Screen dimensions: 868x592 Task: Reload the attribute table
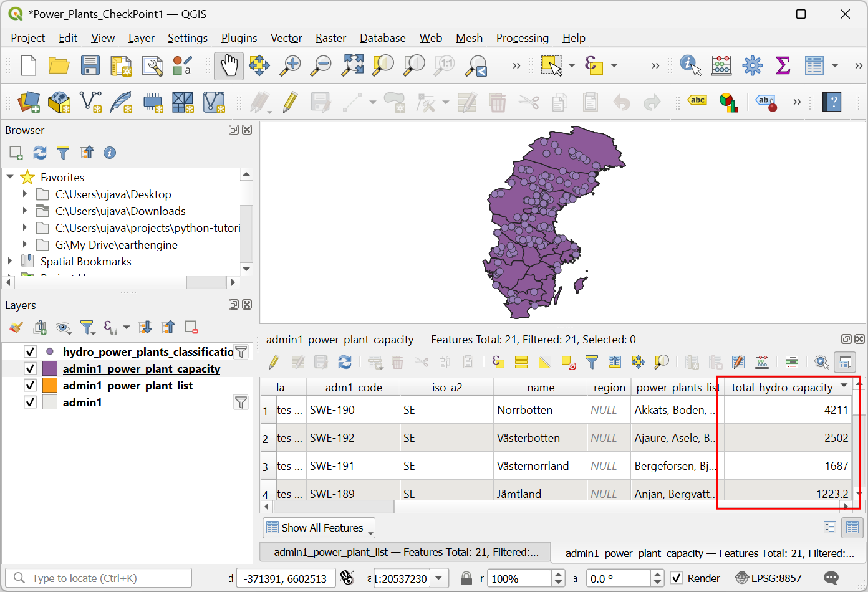coord(345,362)
